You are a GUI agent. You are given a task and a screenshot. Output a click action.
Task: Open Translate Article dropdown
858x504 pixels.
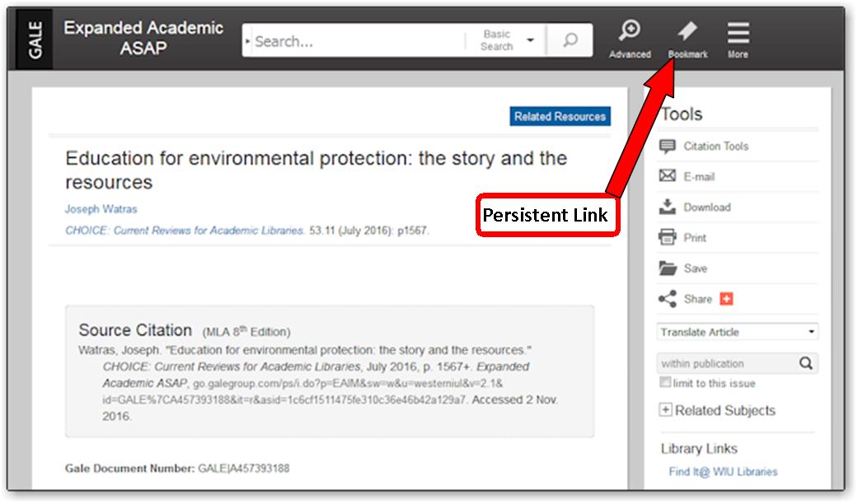tap(737, 332)
